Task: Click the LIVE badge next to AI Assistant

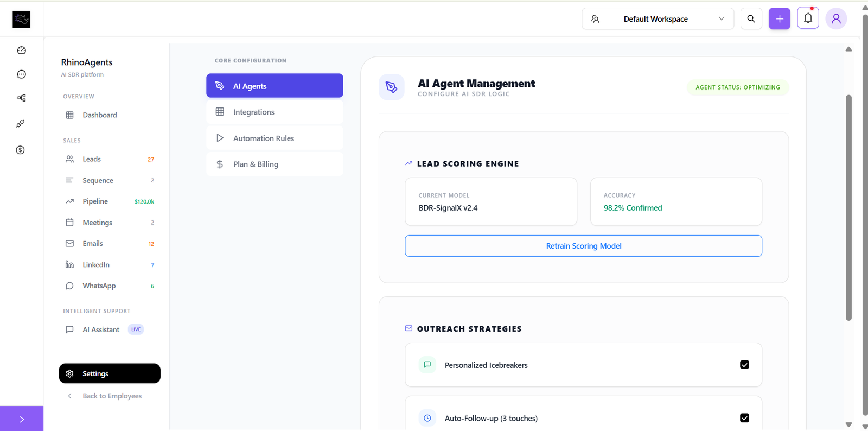Action: [136, 329]
